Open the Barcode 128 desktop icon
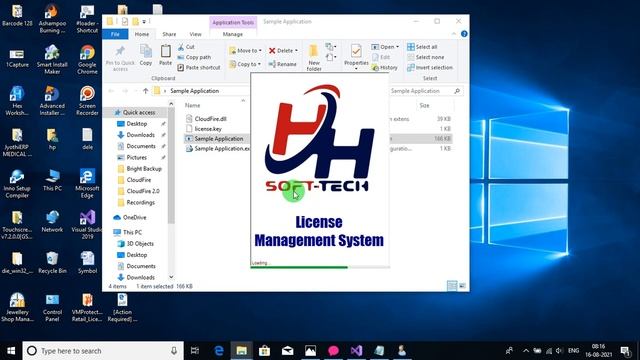The width and height of the screenshot is (640, 360). 17,16
